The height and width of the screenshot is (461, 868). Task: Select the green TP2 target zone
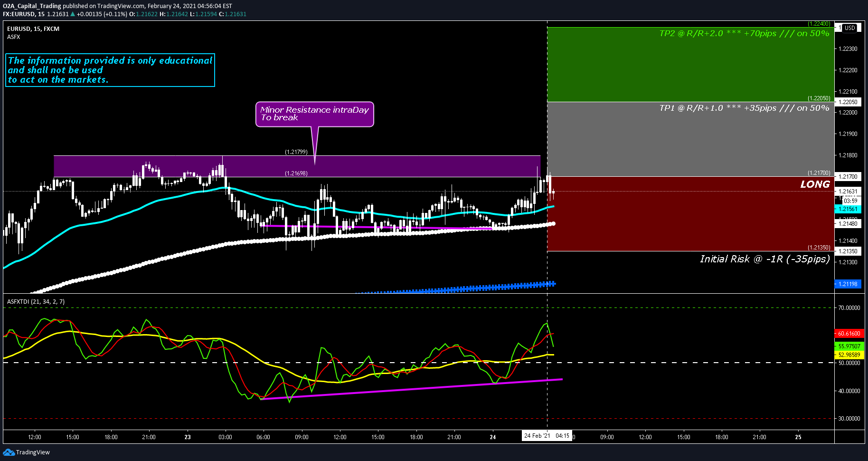coord(690,65)
